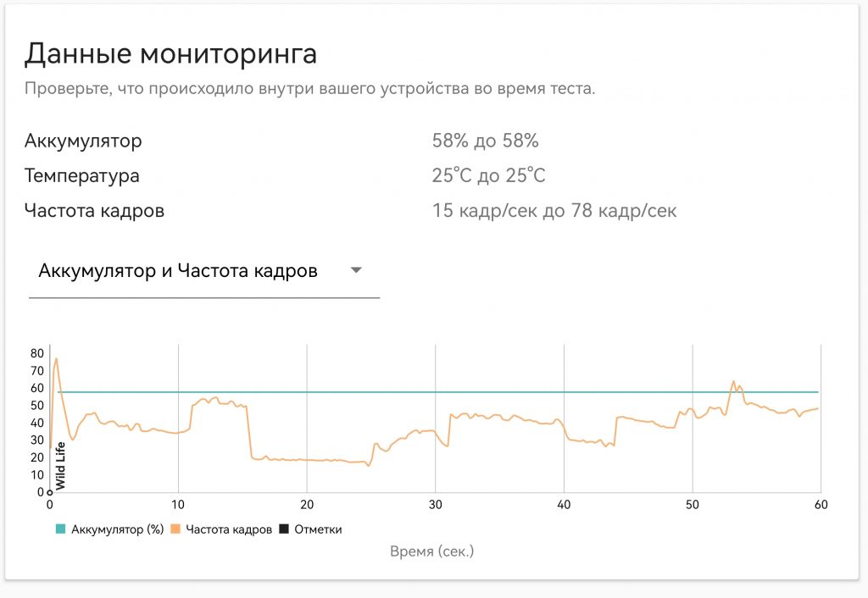Click the temperature value '25°C до 25°C'

click(x=489, y=176)
